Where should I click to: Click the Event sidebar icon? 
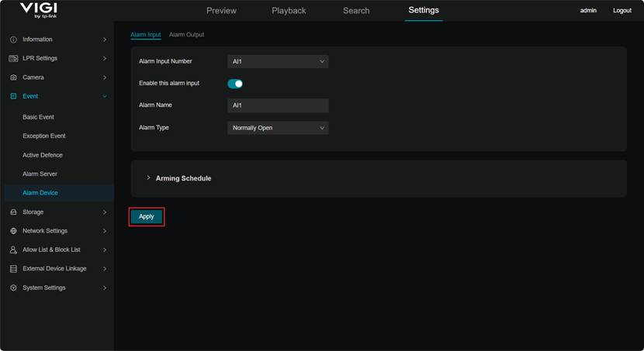coord(13,96)
